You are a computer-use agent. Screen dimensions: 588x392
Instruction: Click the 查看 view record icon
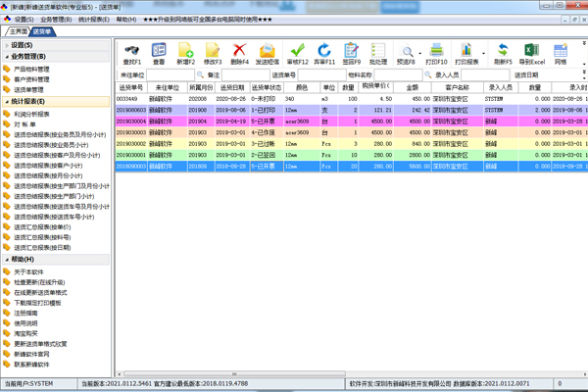(159, 53)
